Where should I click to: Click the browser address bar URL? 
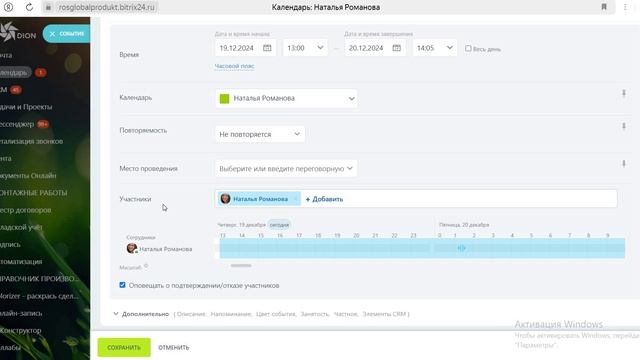pyautogui.click(x=107, y=7)
